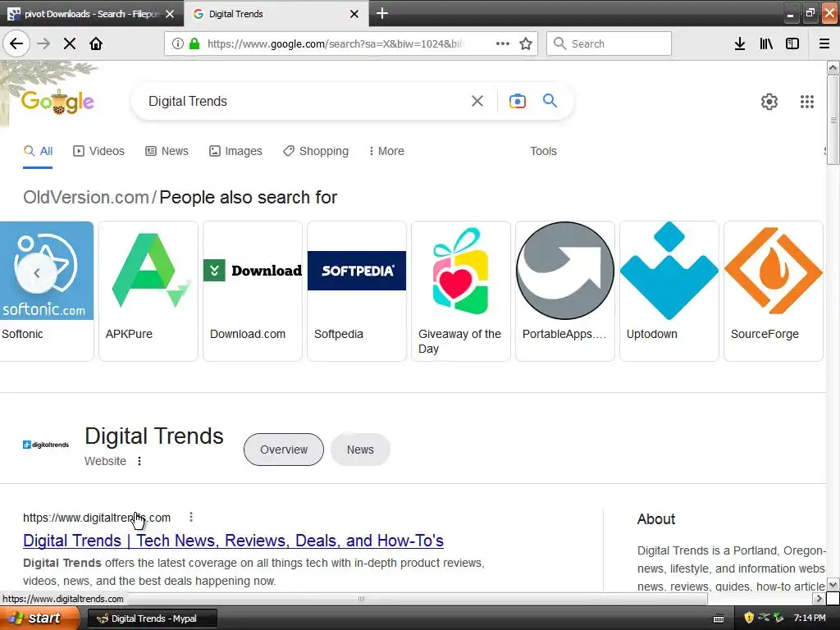Switch to Images results

click(235, 151)
